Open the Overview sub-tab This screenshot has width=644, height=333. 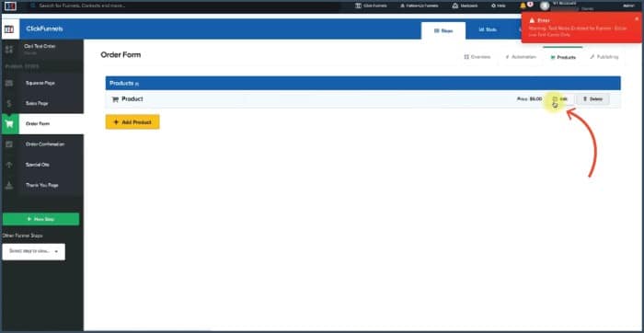point(477,57)
